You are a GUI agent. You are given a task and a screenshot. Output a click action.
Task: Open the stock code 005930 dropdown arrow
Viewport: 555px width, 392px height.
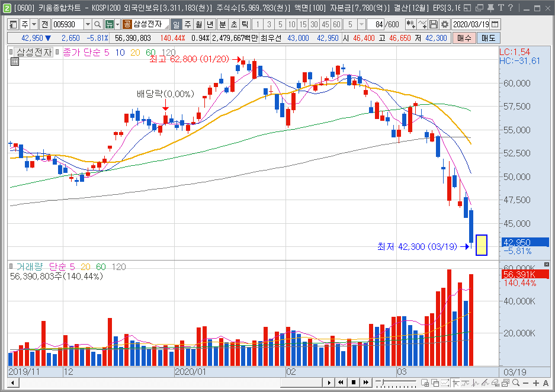pos(88,24)
